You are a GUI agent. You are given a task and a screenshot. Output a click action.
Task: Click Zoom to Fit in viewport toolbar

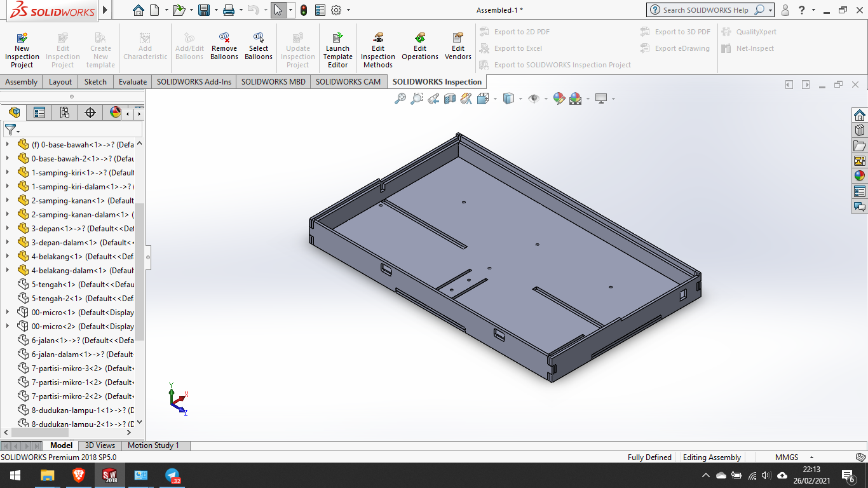pyautogui.click(x=400, y=98)
